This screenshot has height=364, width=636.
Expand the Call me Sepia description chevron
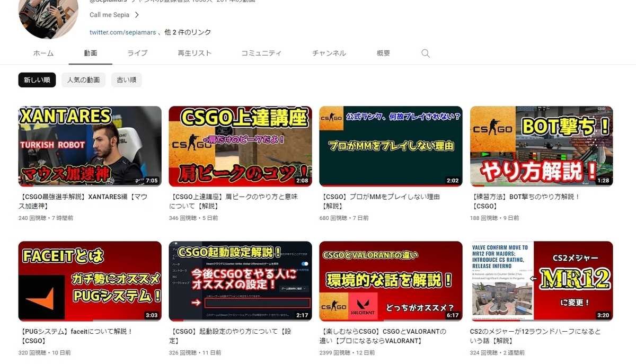coord(137,15)
